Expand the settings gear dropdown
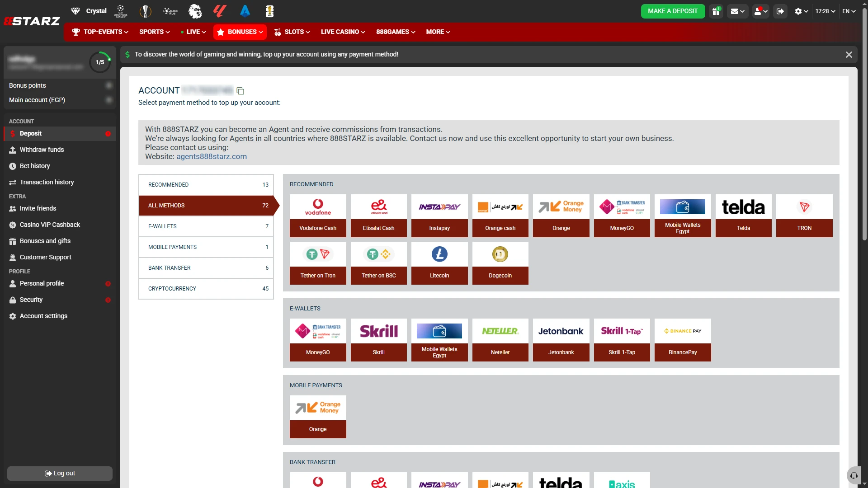This screenshot has width=868, height=488. [x=801, y=11]
